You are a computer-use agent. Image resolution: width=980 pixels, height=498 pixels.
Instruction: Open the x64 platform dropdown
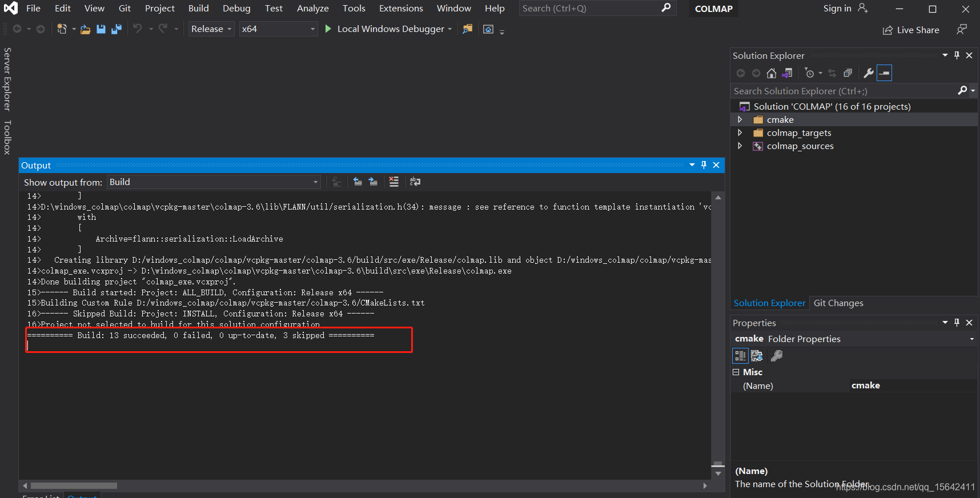[x=278, y=29]
